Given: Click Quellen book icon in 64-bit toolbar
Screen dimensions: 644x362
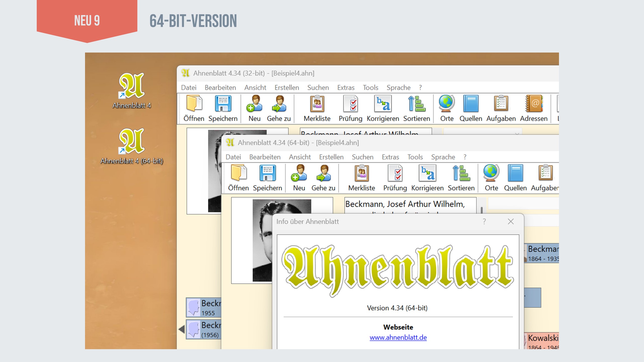Looking at the screenshot, I should 515,173.
